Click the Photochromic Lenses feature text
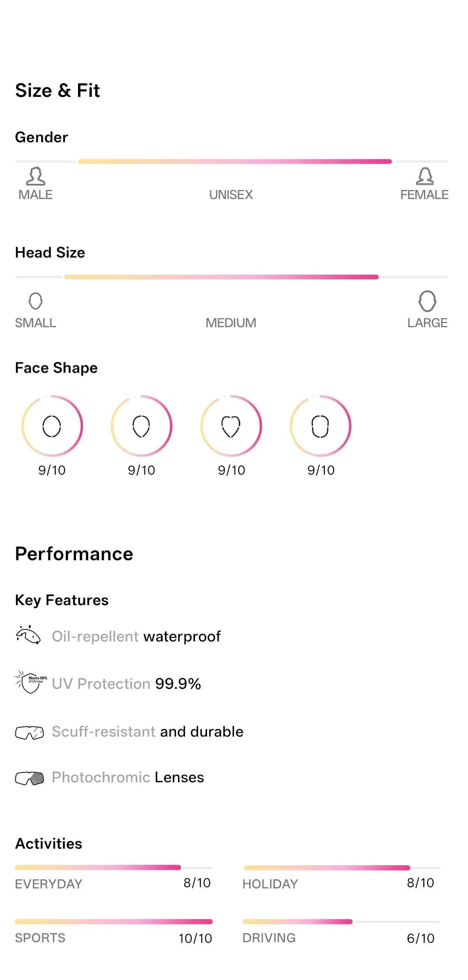The width and height of the screenshot is (468, 980). pos(128,778)
